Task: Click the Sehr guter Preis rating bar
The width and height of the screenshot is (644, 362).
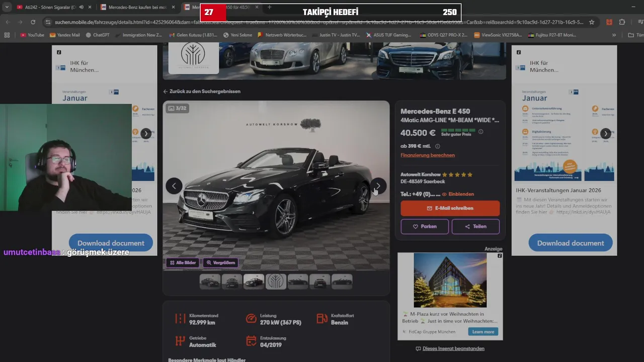Action: point(458,130)
